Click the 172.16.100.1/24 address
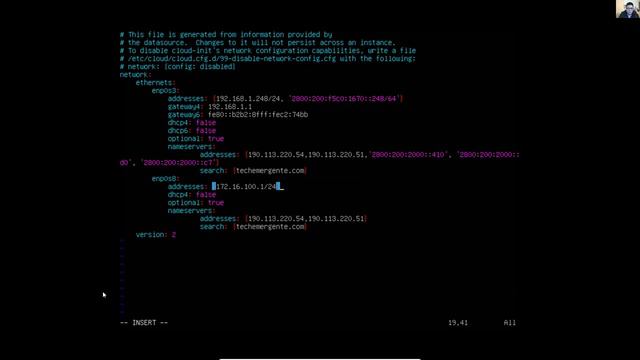This screenshot has height=360, width=640. (x=246, y=187)
